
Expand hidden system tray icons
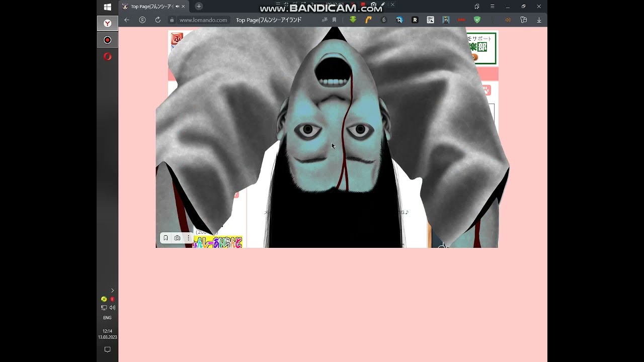112,291
